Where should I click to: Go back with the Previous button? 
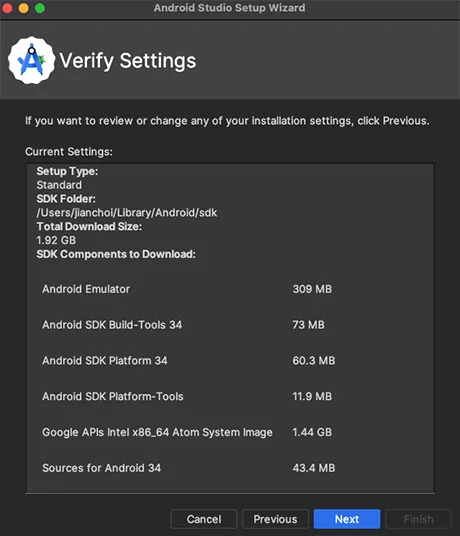point(275,519)
